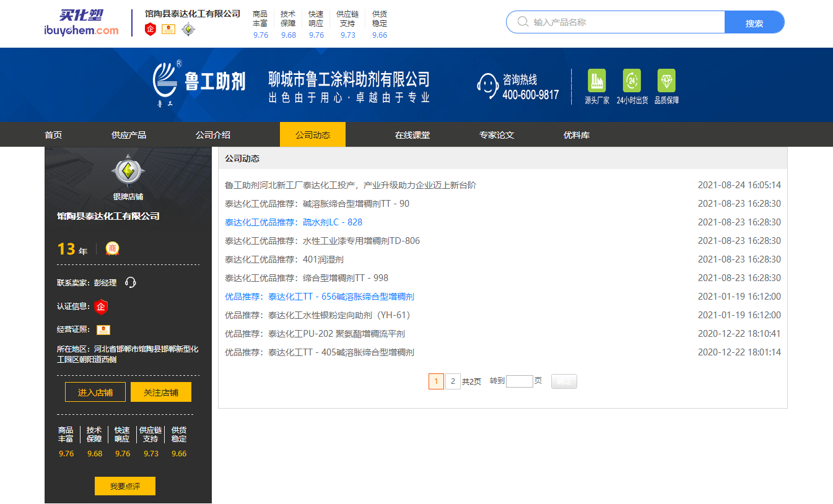
Task: Click the 关注店铺 button
Action: tap(161, 392)
